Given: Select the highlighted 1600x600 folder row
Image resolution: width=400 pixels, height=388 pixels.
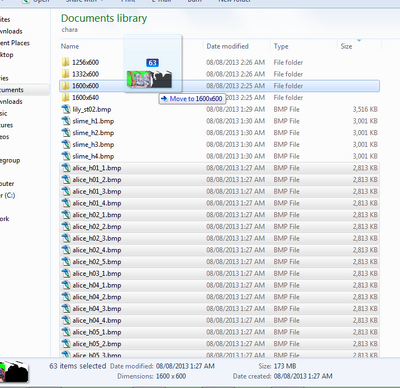Looking at the screenshot, I should [219, 86].
